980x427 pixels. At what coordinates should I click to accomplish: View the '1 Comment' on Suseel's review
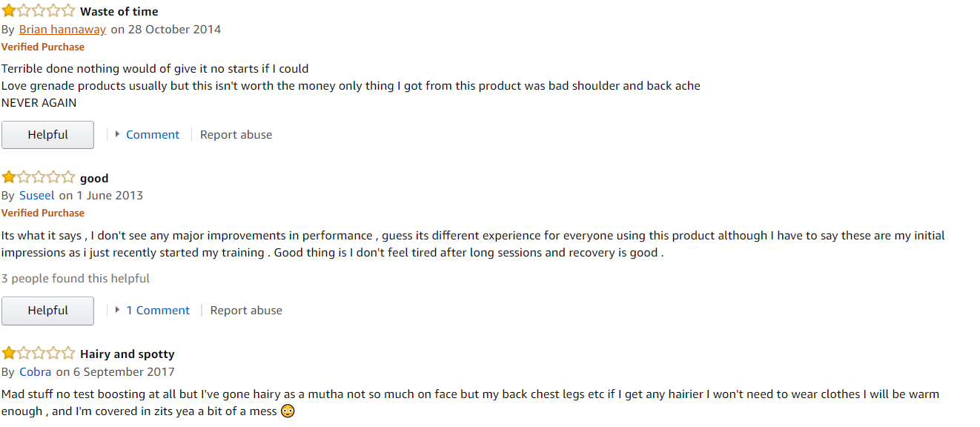[158, 311]
